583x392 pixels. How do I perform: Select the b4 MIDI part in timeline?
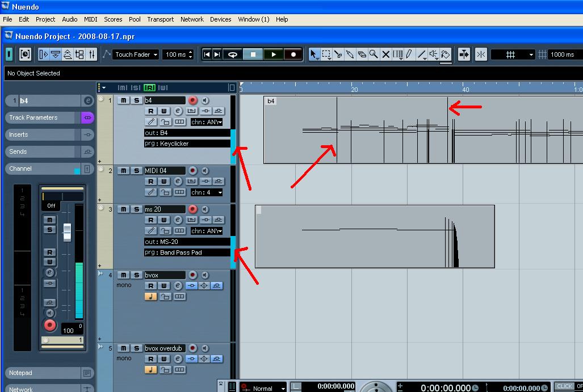click(423, 130)
